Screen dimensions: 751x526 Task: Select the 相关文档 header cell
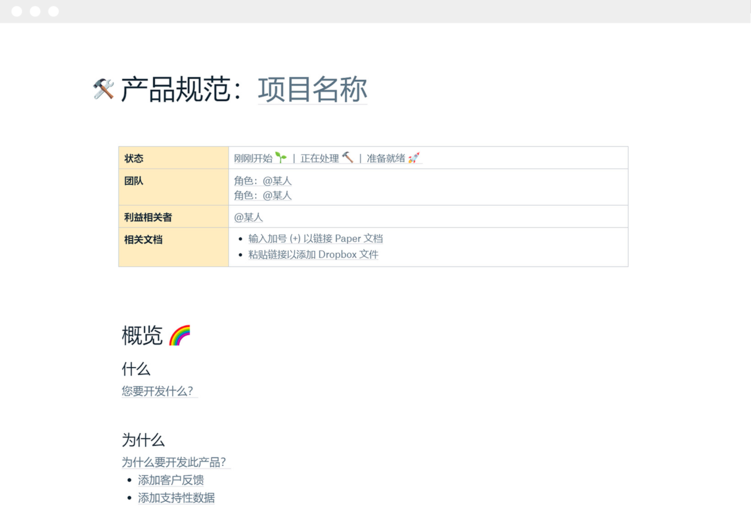coord(173,246)
